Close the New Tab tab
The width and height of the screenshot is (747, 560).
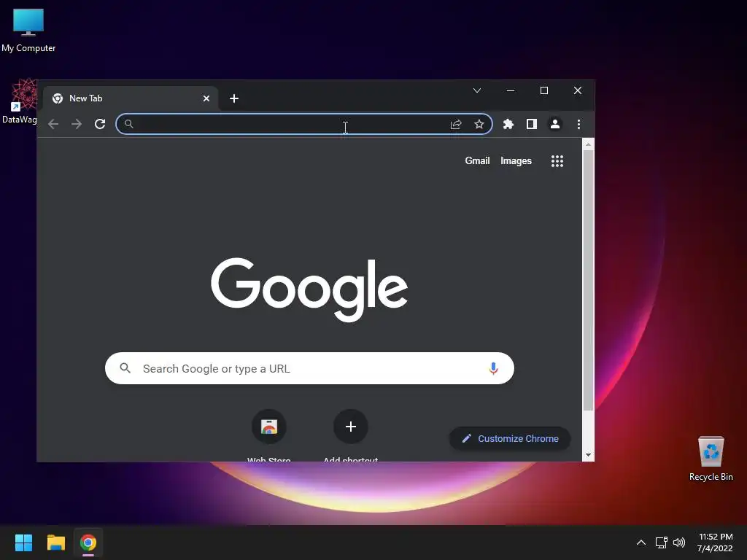pos(206,98)
